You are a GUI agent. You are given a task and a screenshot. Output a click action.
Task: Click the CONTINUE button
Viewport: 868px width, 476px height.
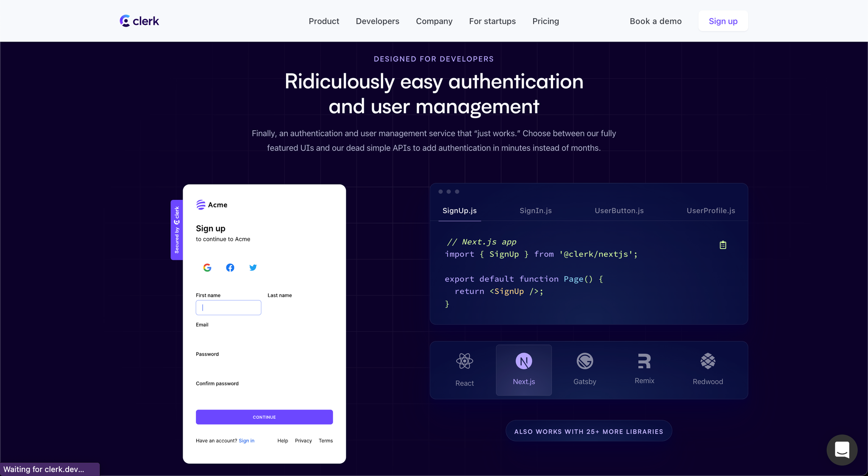pos(264,417)
